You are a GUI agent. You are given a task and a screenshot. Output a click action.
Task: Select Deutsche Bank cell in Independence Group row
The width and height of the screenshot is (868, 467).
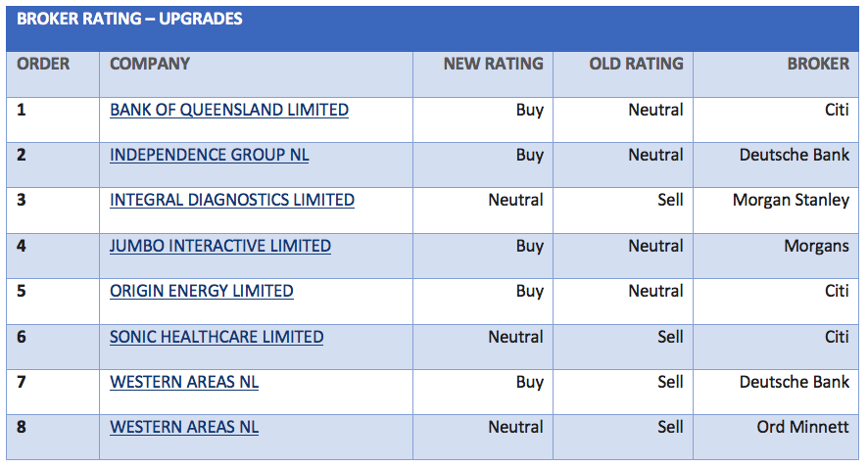click(795, 155)
